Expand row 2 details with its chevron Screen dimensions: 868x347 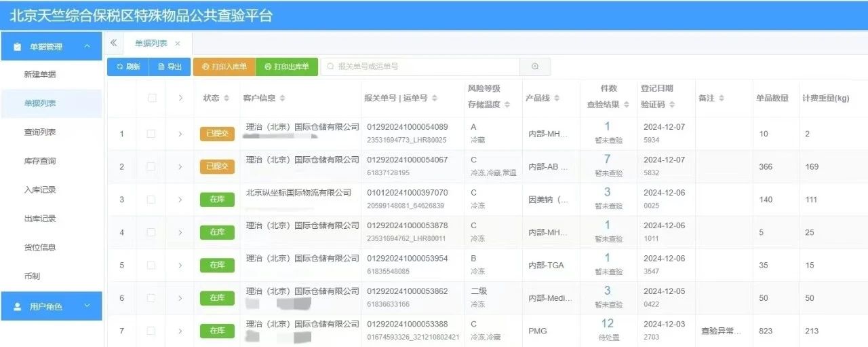pyautogui.click(x=180, y=166)
